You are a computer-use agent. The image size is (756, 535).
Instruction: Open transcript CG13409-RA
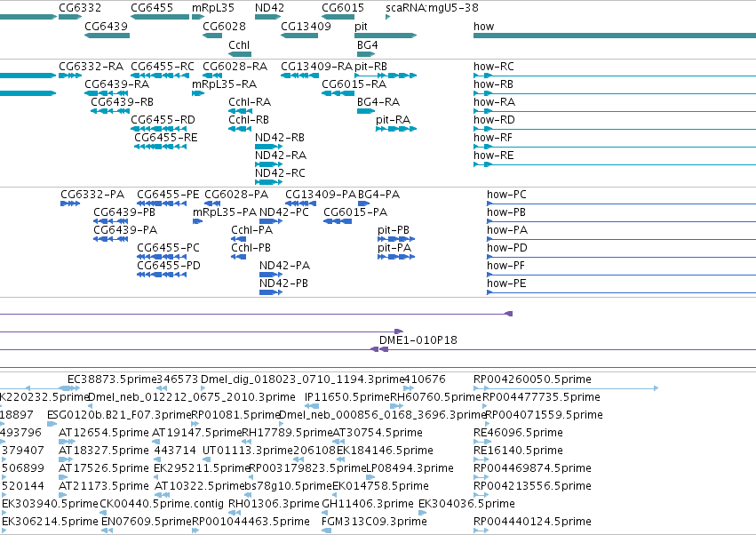tap(317, 66)
